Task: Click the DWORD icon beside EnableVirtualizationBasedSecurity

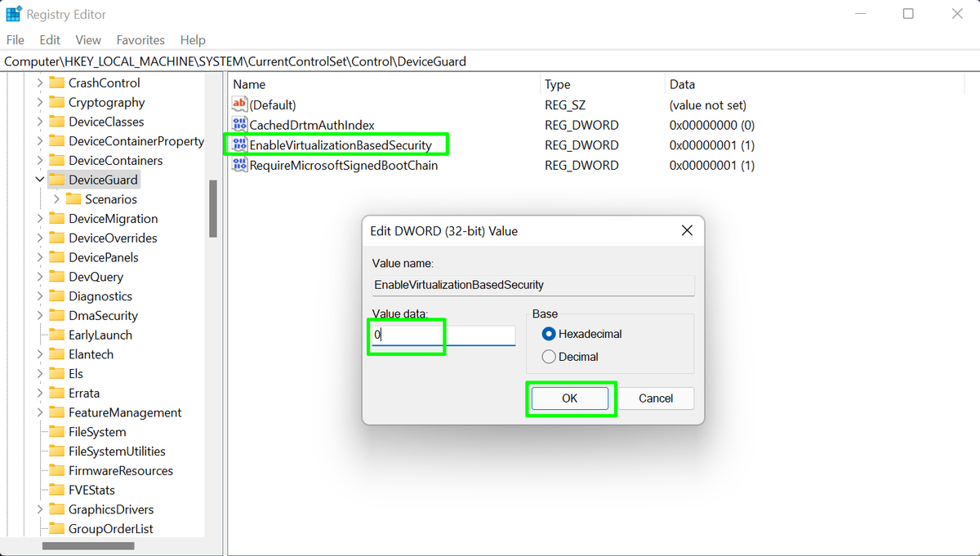Action: [x=240, y=145]
